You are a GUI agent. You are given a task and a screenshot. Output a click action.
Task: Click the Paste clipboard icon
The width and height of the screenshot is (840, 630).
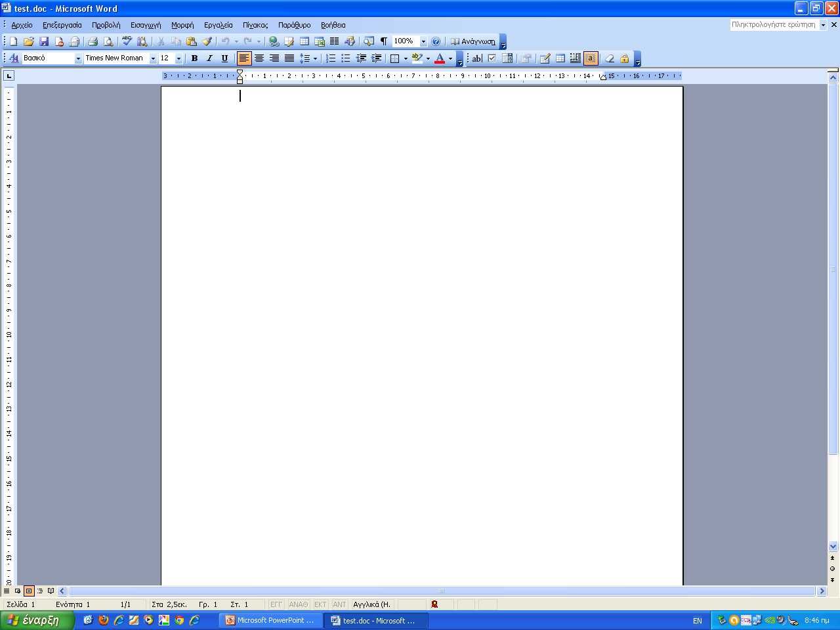pos(192,41)
